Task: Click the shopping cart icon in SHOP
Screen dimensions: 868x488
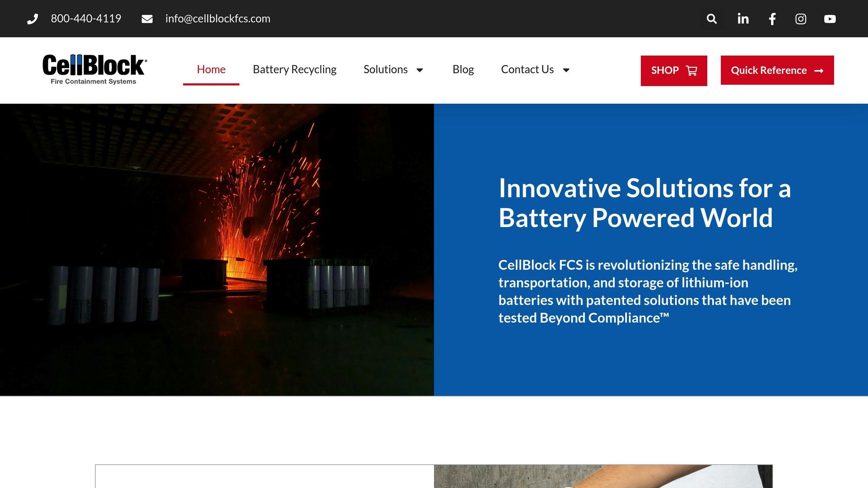Action: pos(692,71)
